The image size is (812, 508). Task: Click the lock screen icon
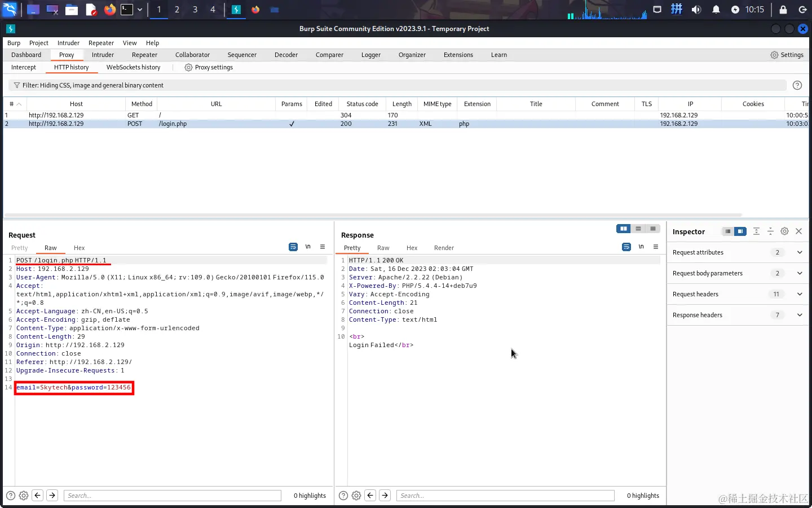click(x=783, y=10)
